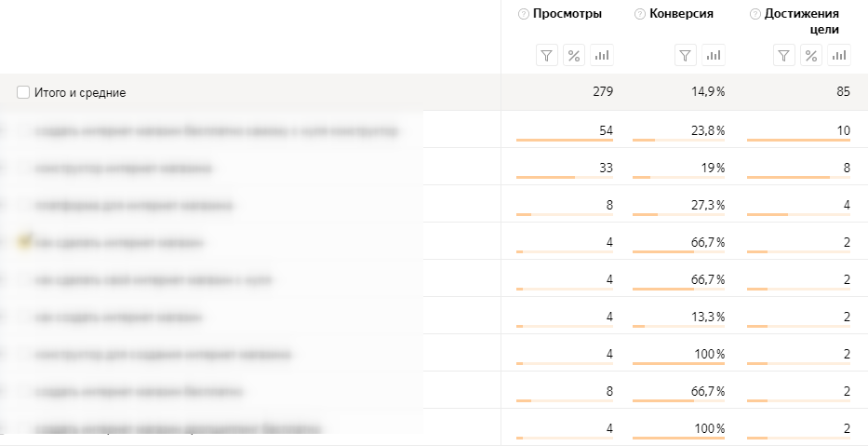Uncheck the yellow checked row checkbox
The width and height of the screenshot is (868, 446).
tap(24, 241)
